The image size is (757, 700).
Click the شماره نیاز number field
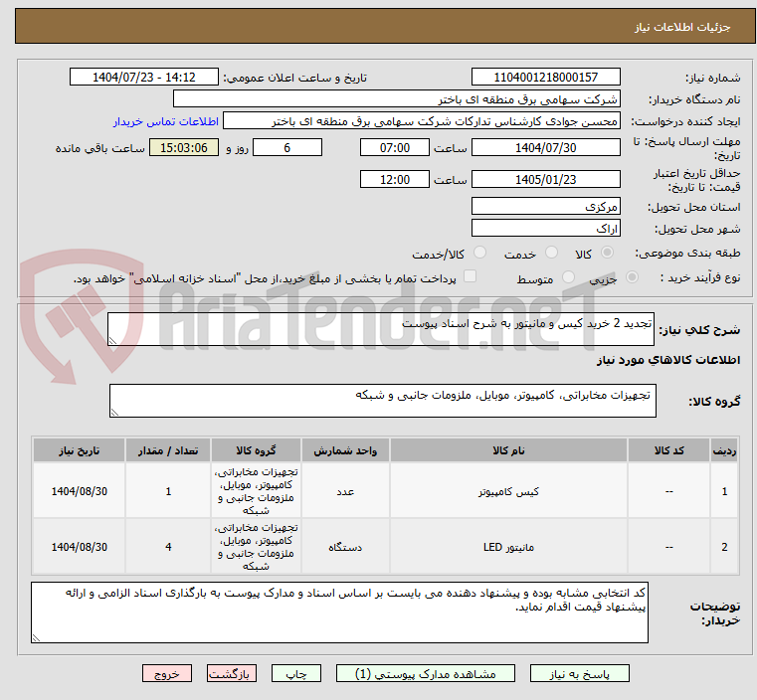545,78
